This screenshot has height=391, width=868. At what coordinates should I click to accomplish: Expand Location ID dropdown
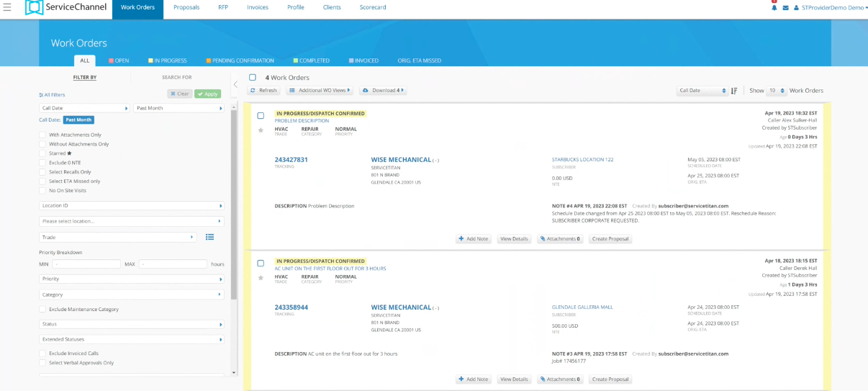tap(132, 205)
